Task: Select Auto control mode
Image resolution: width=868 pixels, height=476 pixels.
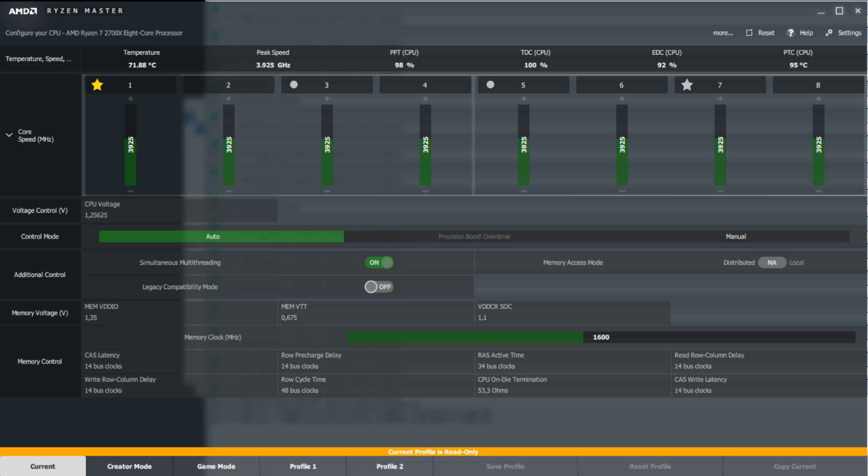Action: point(221,236)
